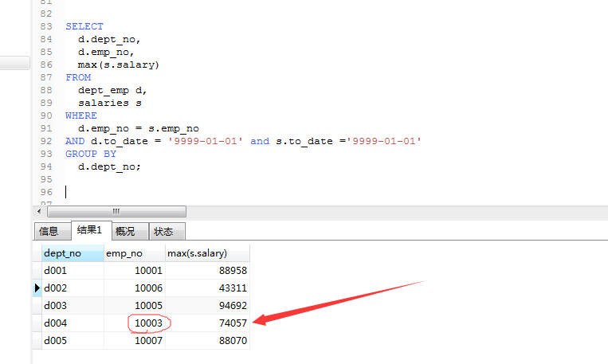Sort by the dept_no column header
Image resolution: width=608 pixels, height=364 pixels.
click(73, 253)
